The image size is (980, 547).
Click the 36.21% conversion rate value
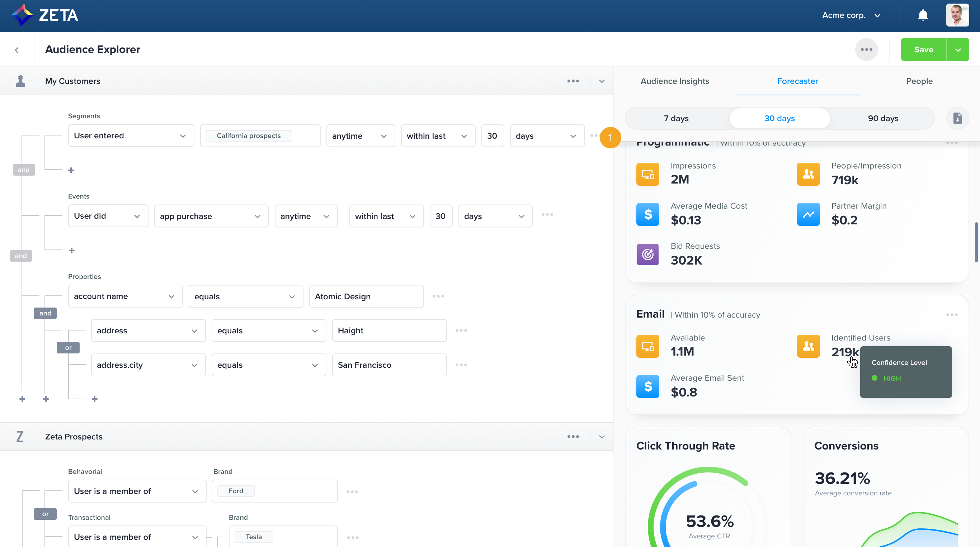tap(842, 478)
